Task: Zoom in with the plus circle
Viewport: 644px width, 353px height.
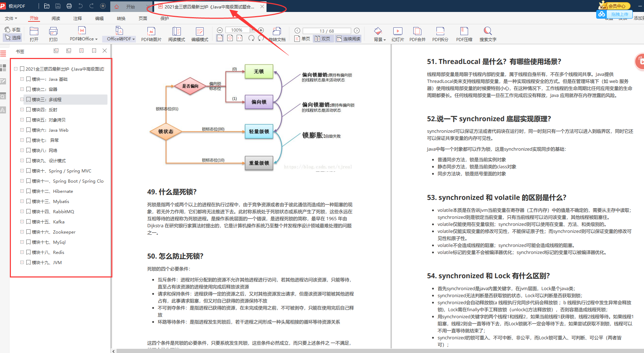Action: pos(261,30)
